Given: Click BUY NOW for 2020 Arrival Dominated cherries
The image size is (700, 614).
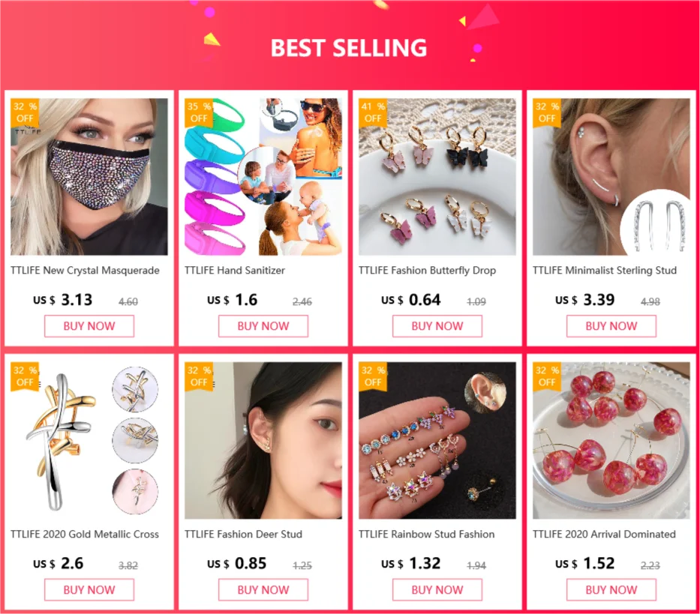Looking at the screenshot, I should click(x=611, y=590).
